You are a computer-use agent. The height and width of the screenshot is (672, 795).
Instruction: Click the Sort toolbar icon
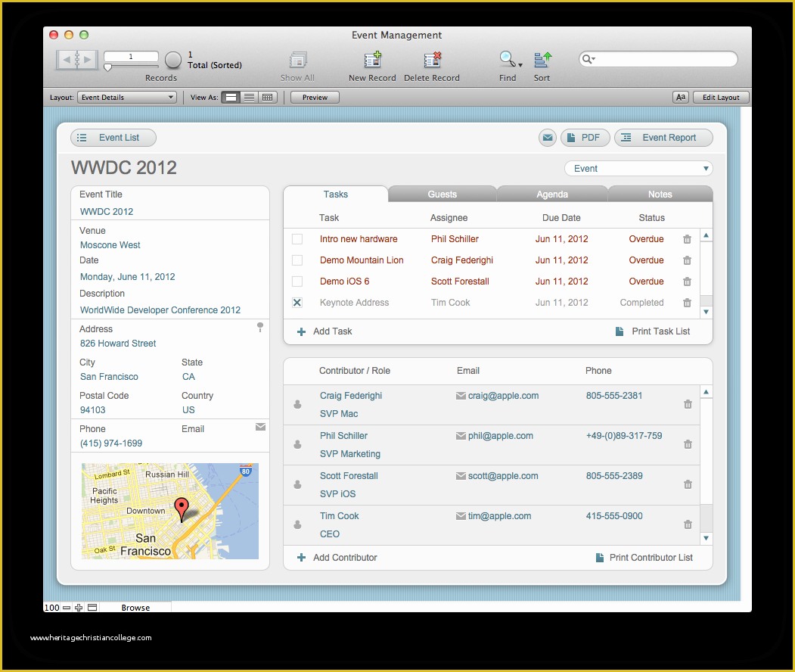[542, 59]
